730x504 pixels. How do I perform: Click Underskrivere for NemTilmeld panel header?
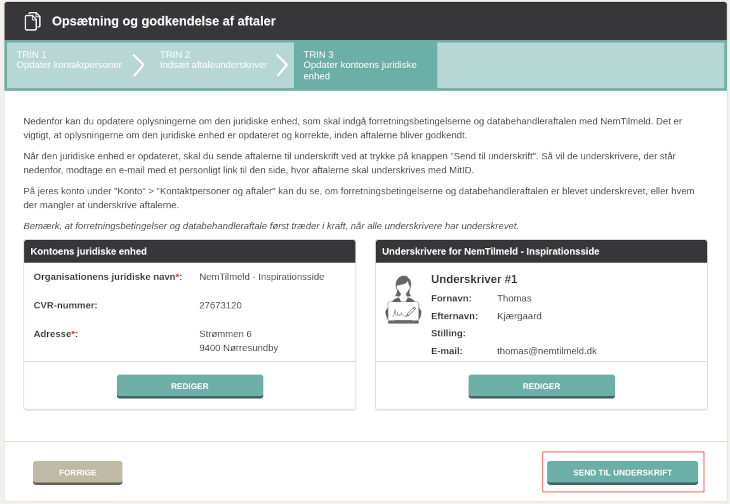point(541,251)
